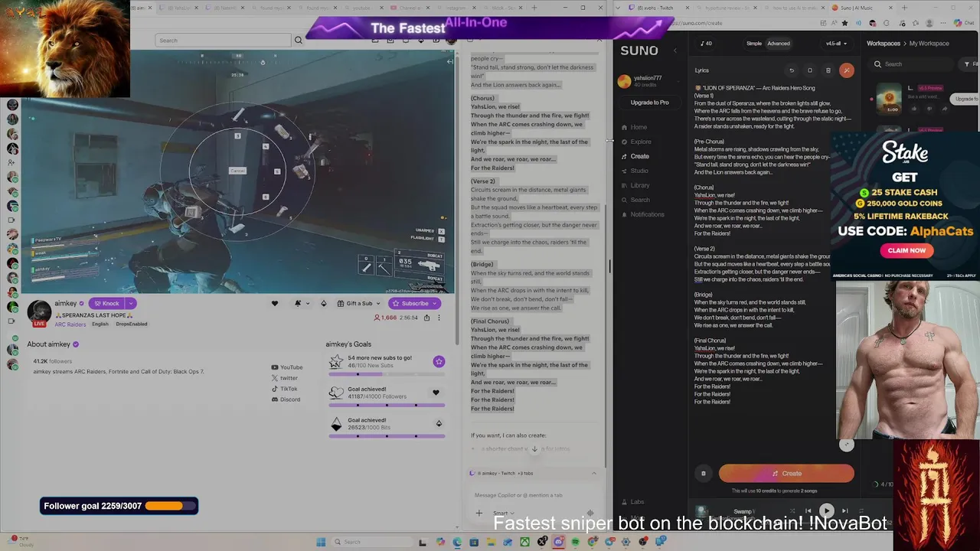Open Library in the Suno sidebar
Image resolution: width=980 pixels, height=551 pixels.
click(635, 185)
